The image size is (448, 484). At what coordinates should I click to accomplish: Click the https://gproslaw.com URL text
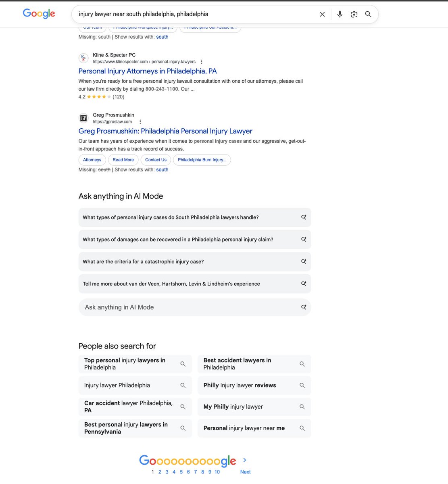point(113,122)
